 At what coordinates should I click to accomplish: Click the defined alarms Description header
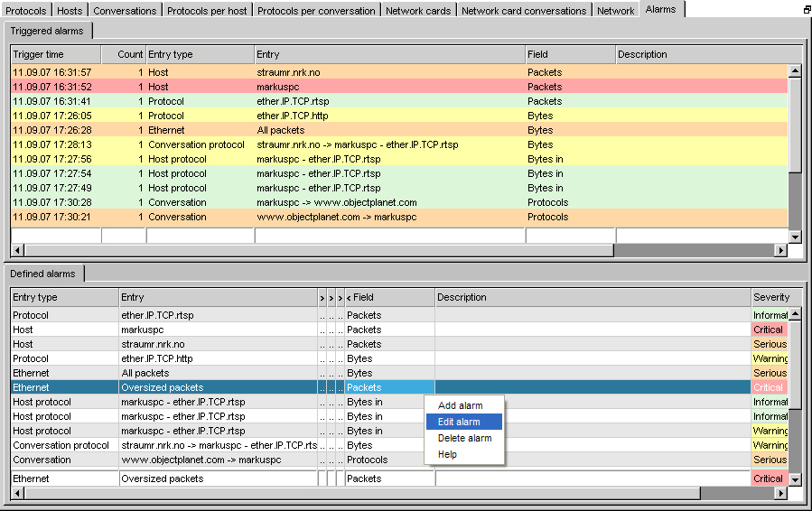tap(593, 297)
